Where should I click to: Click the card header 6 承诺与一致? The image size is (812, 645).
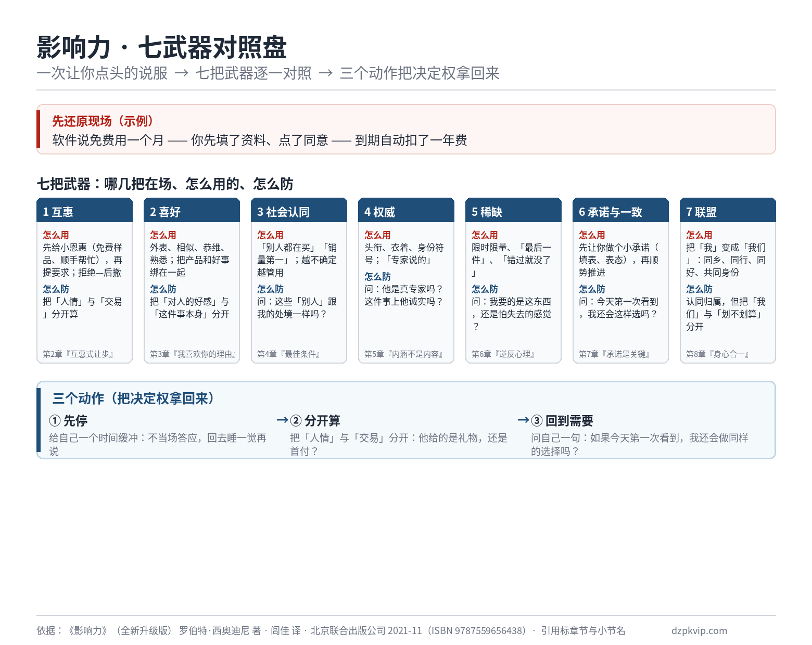coord(620,211)
